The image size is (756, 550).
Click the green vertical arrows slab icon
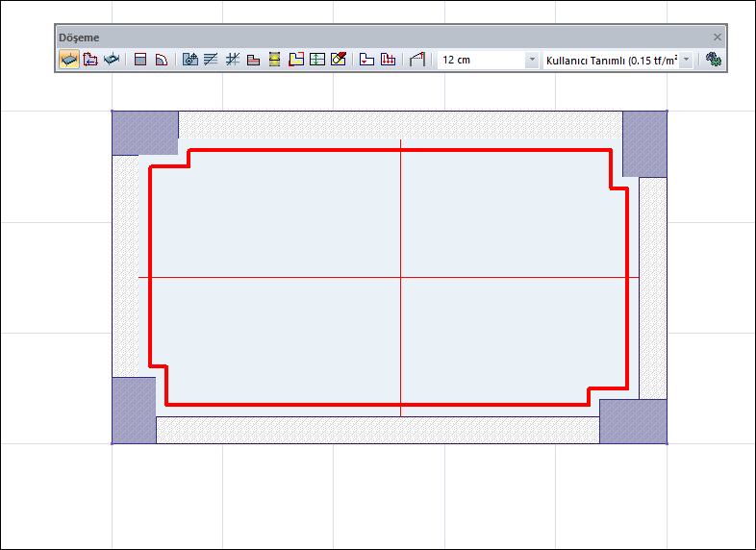(x=316, y=60)
